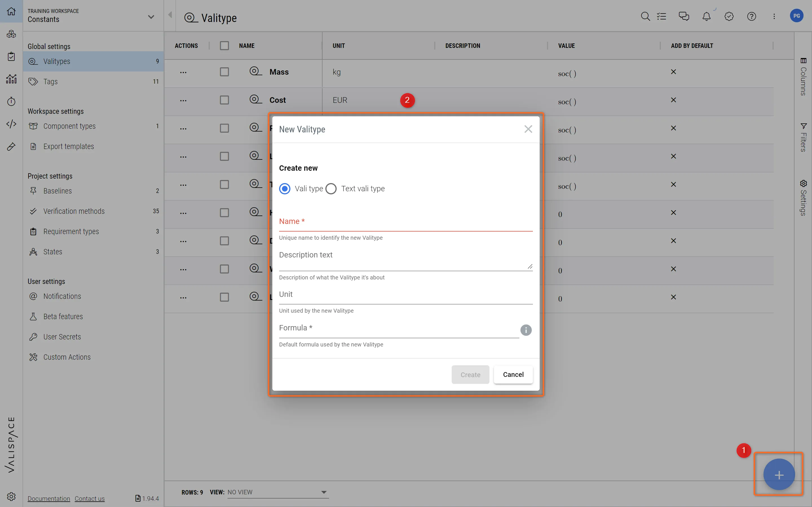
Task: Open the Columns side panel tab
Action: coord(803,77)
